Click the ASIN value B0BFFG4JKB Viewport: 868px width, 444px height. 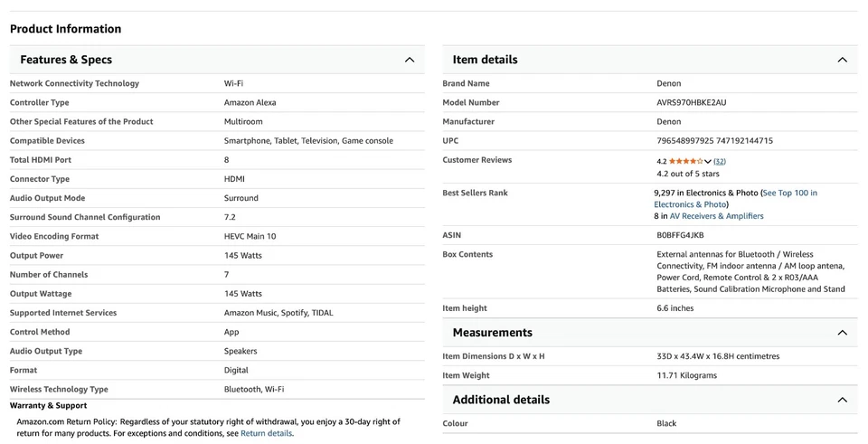tap(680, 235)
